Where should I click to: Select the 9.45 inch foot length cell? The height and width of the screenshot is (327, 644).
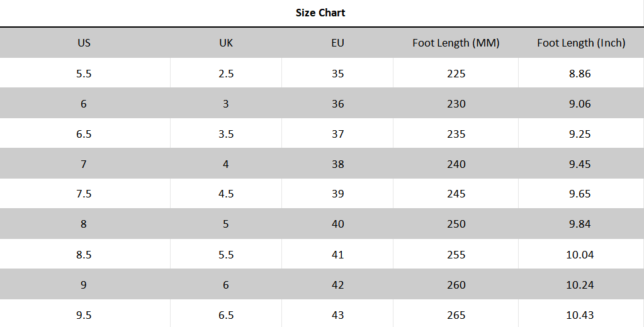580,164
